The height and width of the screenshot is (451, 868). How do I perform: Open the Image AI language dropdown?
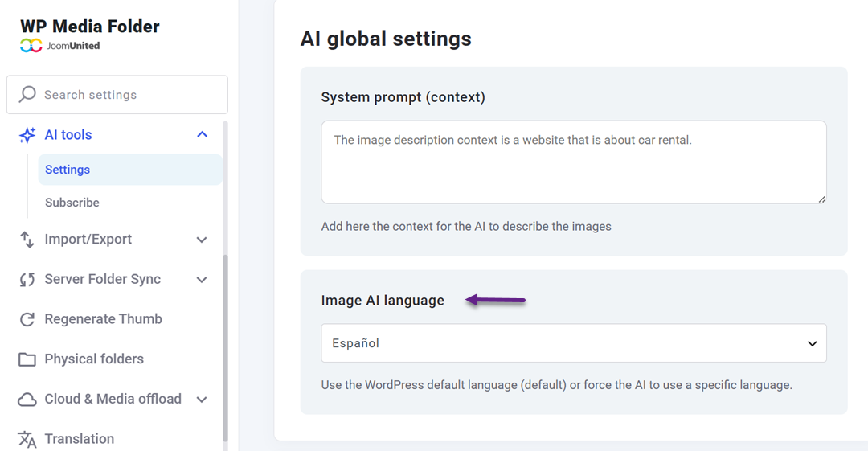(574, 343)
